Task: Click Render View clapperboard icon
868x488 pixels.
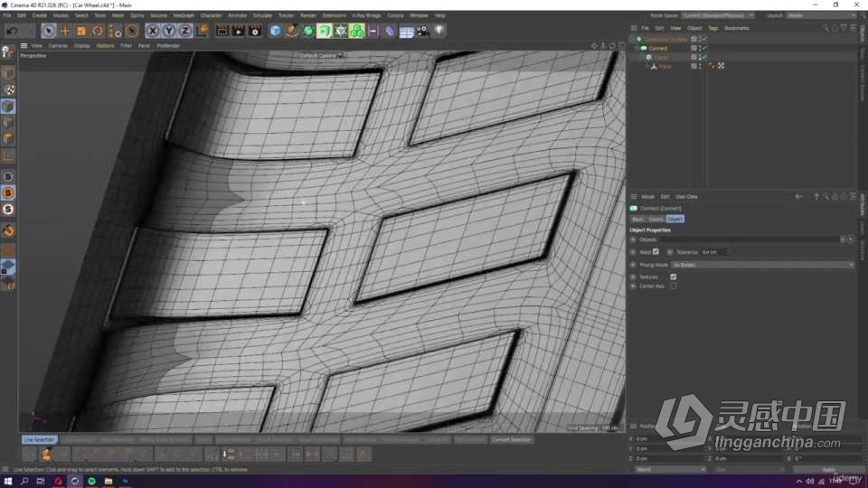Action: [x=222, y=31]
